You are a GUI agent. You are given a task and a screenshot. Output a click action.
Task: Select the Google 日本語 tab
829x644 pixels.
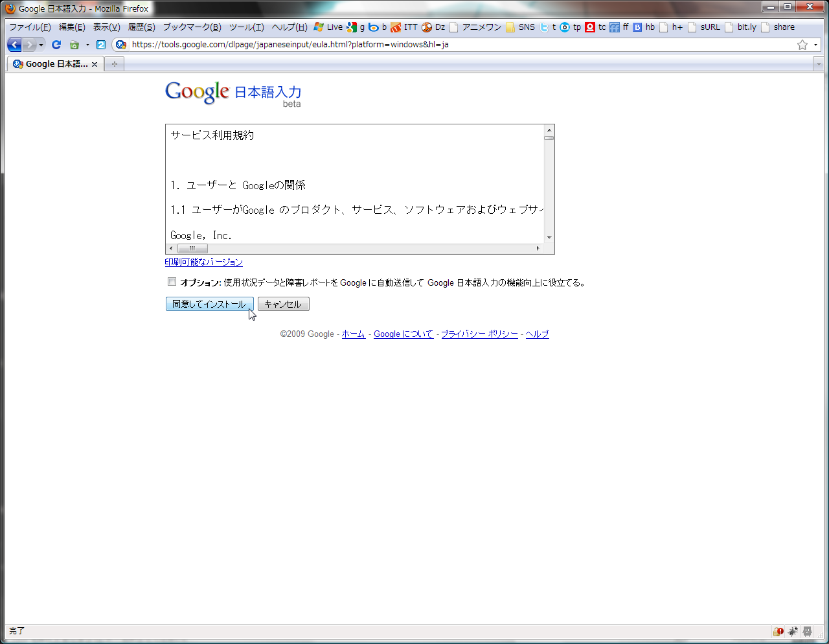point(56,64)
